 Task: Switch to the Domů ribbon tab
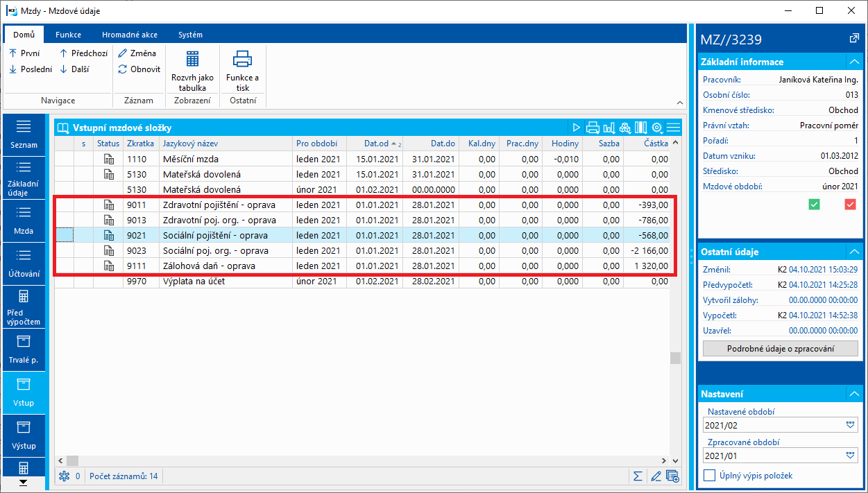pyautogui.click(x=24, y=35)
